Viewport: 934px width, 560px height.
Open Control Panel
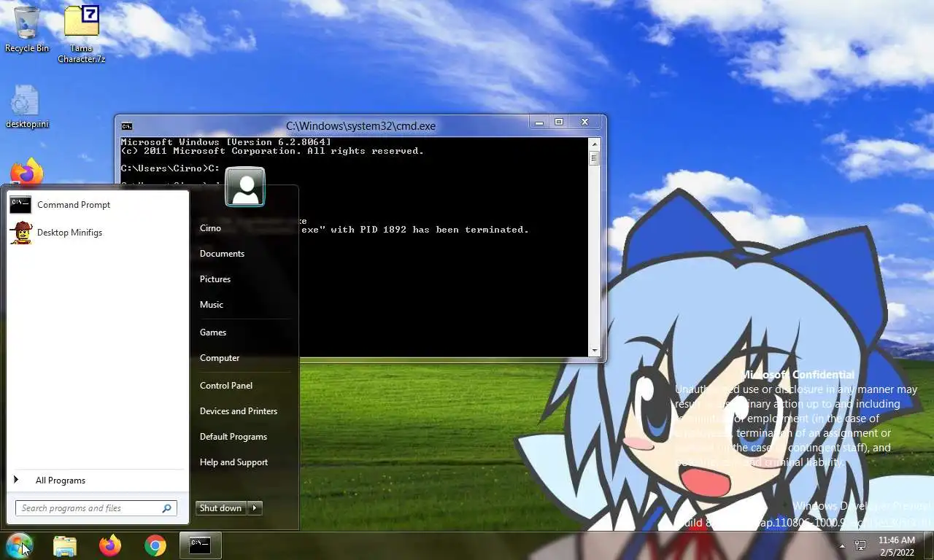pyautogui.click(x=226, y=386)
